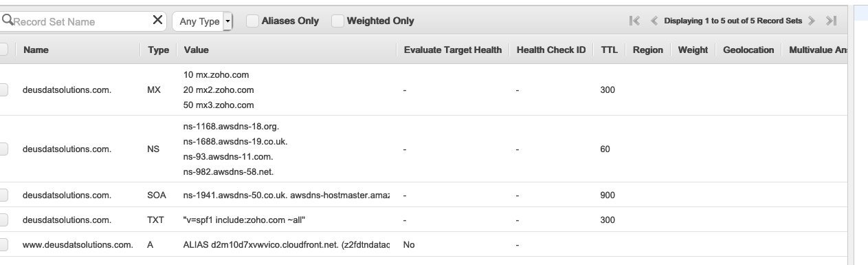Viewport: 868px width, 265px height.
Task: Click the search magnifier icon
Action: pyautogui.click(x=8, y=21)
